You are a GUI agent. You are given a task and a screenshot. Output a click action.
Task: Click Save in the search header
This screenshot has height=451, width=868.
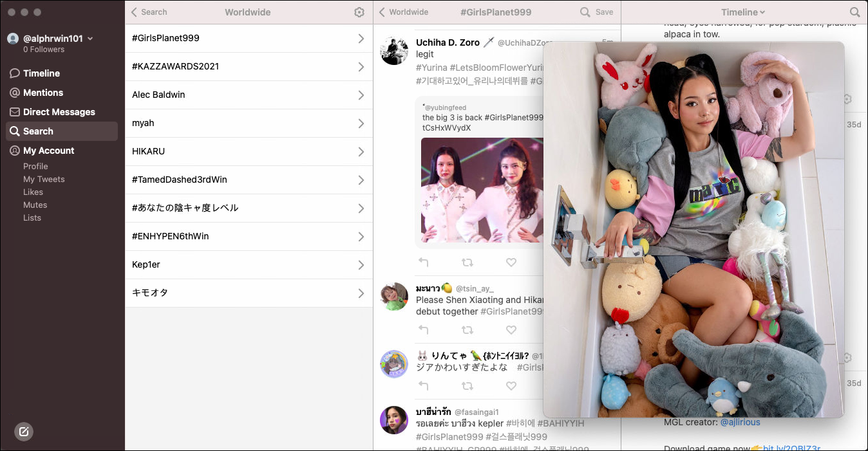(x=604, y=12)
